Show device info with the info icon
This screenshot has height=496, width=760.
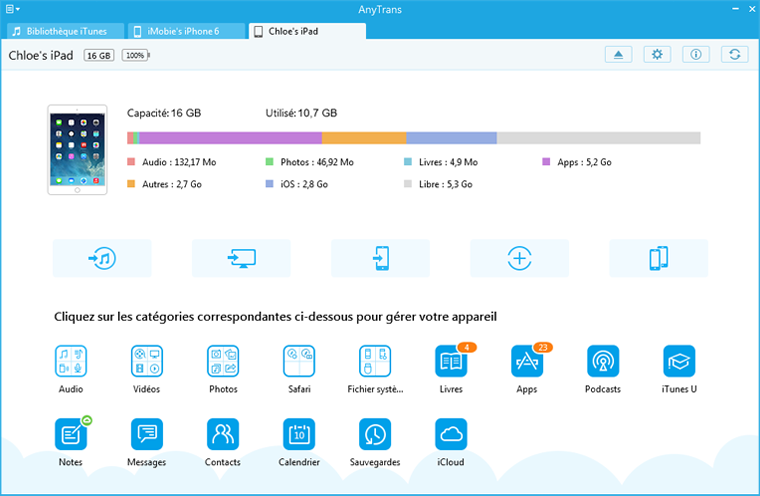tap(696, 54)
